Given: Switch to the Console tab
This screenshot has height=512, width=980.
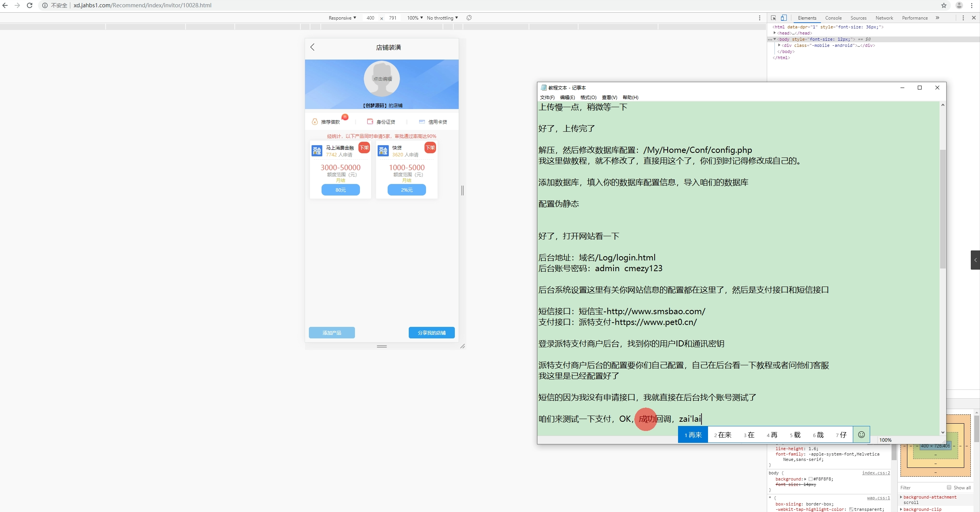Looking at the screenshot, I should tap(833, 18).
